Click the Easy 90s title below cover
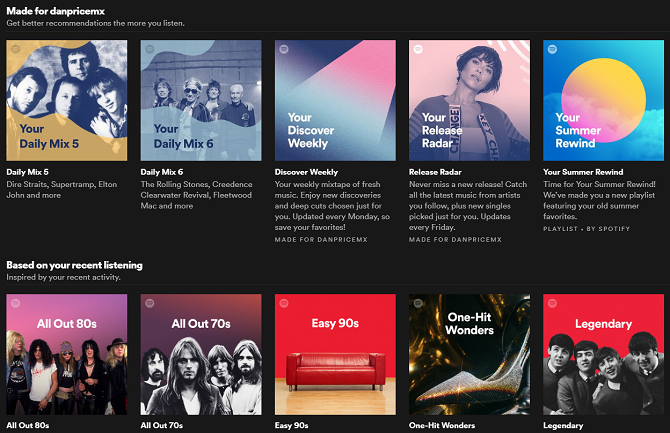Image resolution: width=670 pixels, height=433 pixels. click(291, 425)
